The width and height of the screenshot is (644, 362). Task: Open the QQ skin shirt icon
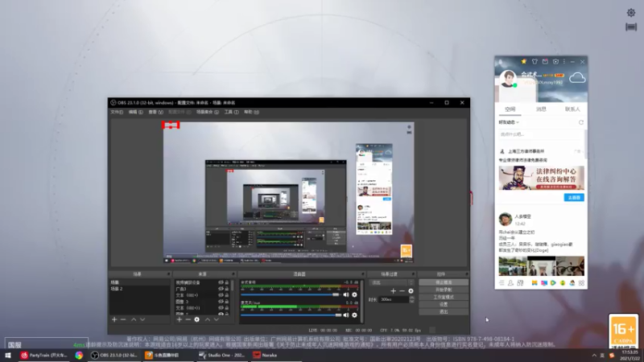coord(535,62)
